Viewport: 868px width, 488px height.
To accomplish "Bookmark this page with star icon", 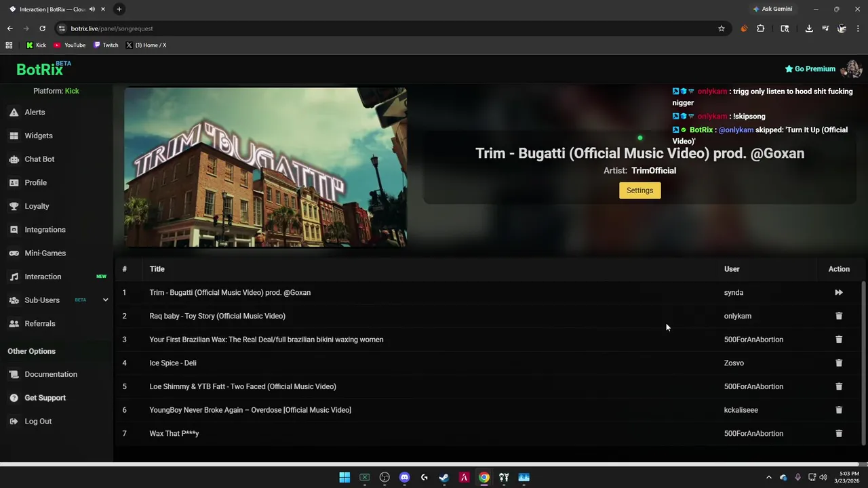I will click(x=722, y=28).
